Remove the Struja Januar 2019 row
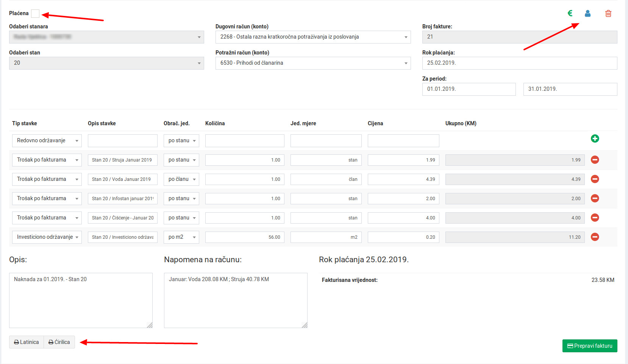This screenshot has height=364, width=628. (595, 160)
